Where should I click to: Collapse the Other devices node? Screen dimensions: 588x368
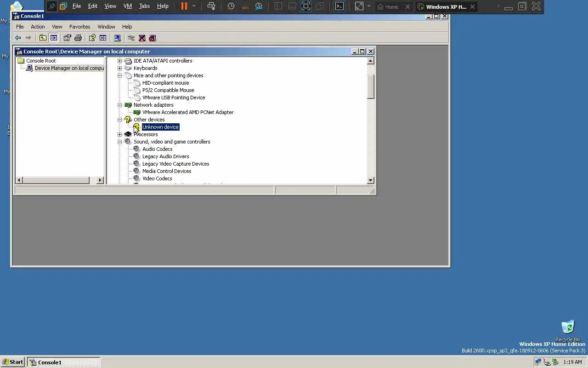click(120, 120)
